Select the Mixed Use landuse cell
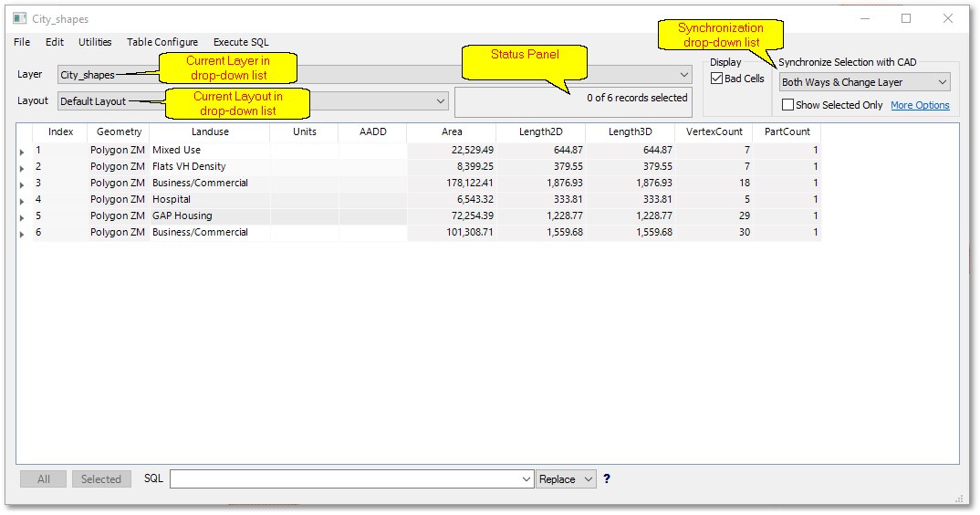Viewport: 980px width, 515px height. 210,150
